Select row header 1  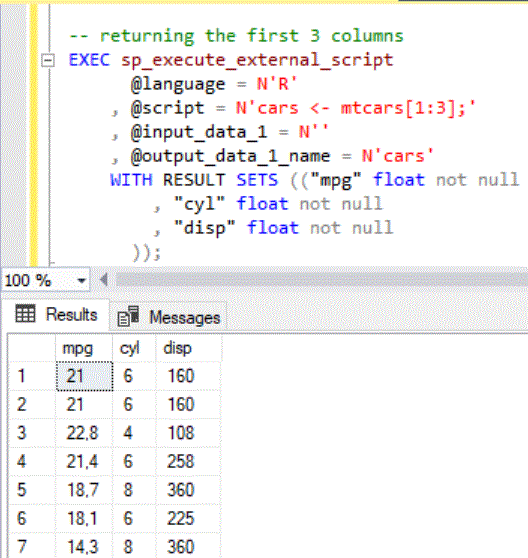(x=32, y=376)
